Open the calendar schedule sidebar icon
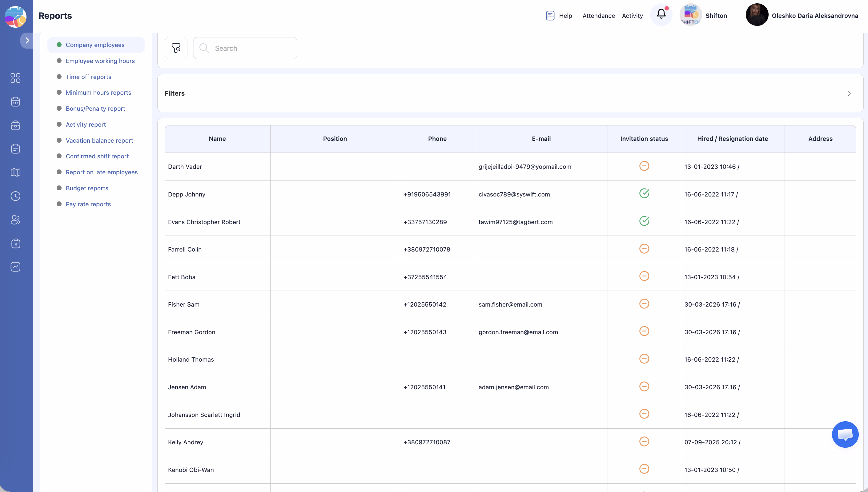Viewport: 868px width, 492px height. click(16, 102)
